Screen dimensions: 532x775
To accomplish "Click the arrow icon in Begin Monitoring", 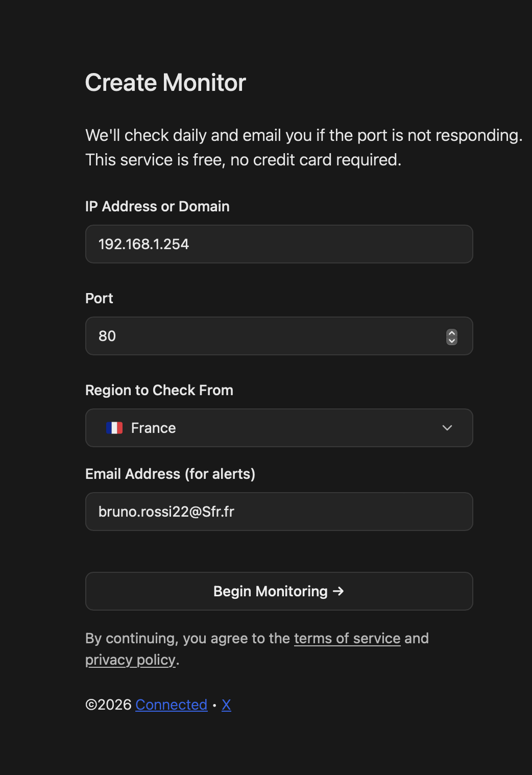I will tap(338, 591).
